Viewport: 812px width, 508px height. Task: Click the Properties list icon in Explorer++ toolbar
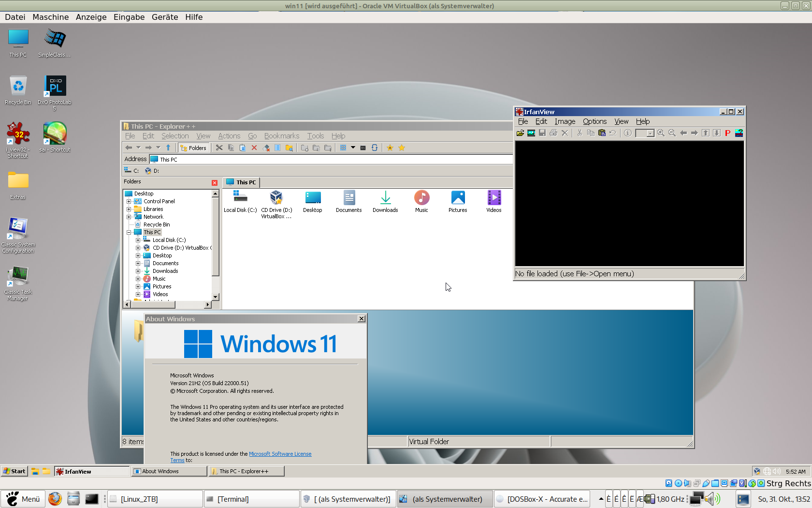(277, 148)
